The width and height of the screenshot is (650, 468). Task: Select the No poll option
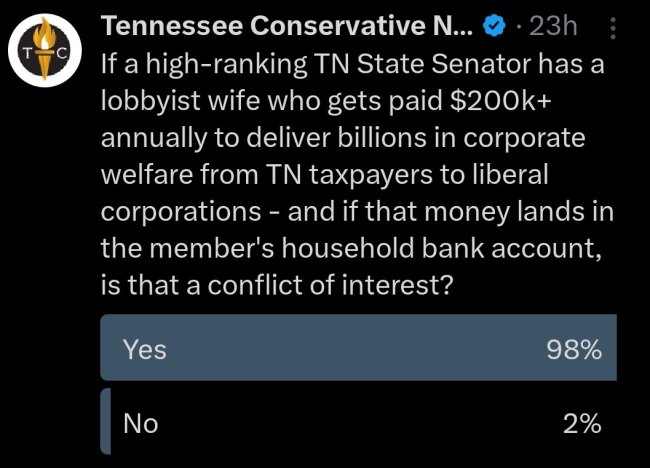click(x=359, y=421)
